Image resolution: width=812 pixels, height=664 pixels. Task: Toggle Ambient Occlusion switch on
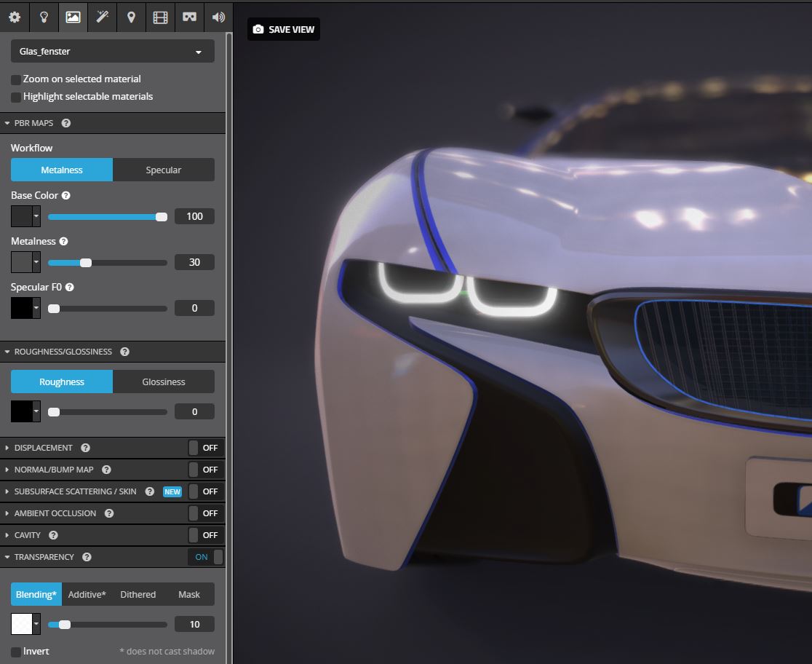[x=206, y=513]
